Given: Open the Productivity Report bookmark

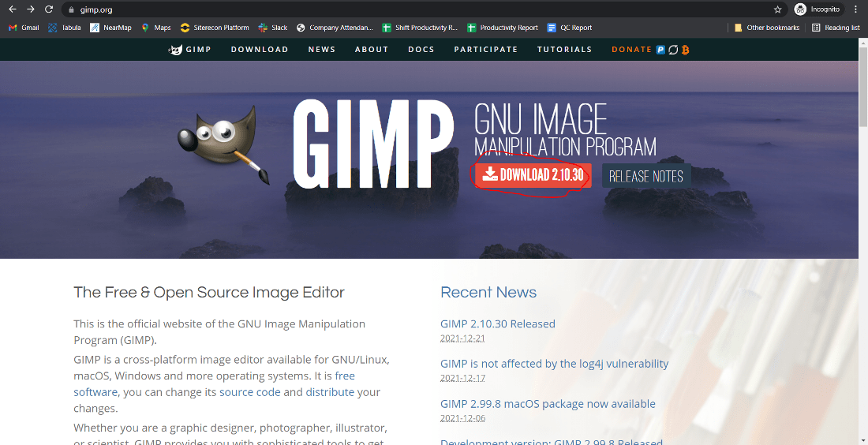Looking at the screenshot, I should click(x=502, y=28).
